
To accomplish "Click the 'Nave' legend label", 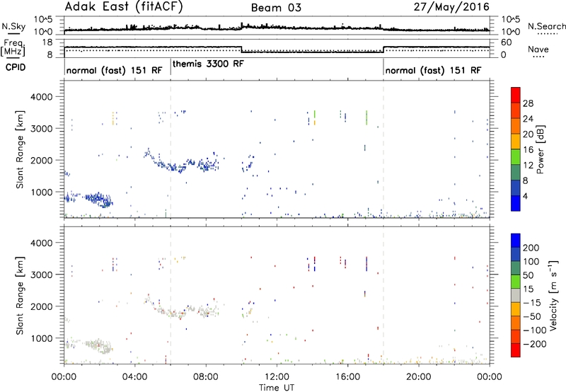I will pos(538,50).
